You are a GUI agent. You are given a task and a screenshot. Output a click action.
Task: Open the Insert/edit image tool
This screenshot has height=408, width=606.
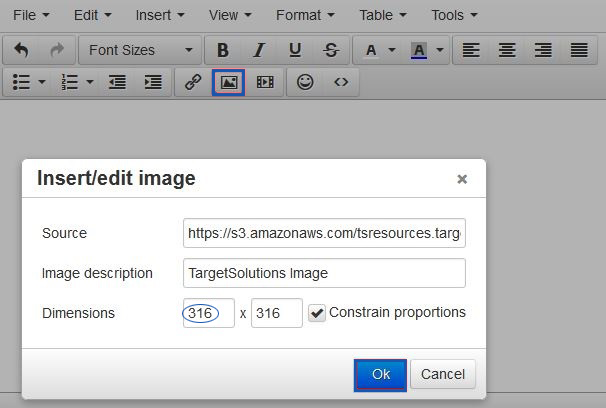tap(228, 83)
